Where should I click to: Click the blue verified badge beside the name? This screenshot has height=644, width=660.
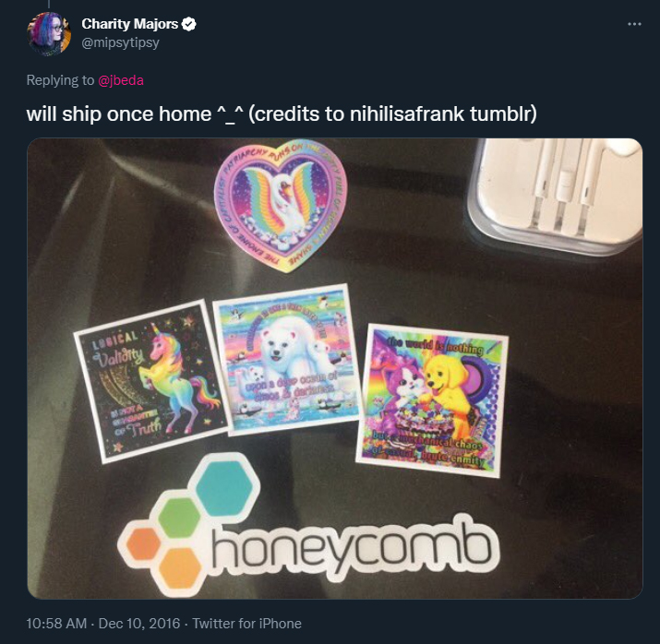188,24
